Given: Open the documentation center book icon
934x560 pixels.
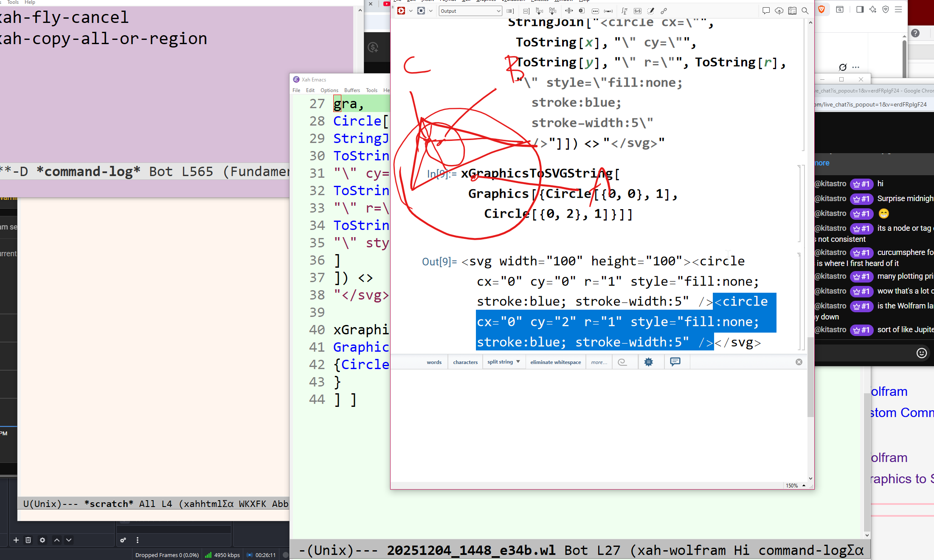Looking at the screenshot, I should (x=792, y=11).
